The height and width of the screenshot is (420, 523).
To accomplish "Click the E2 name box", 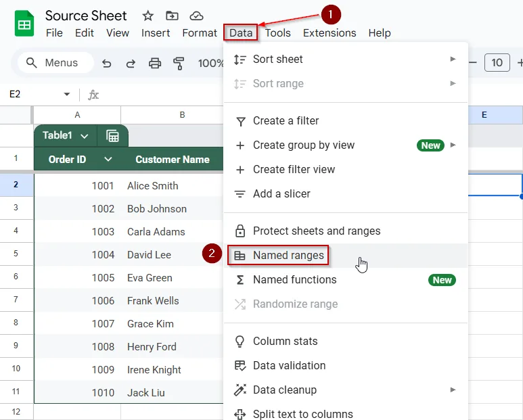I will (15, 94).
